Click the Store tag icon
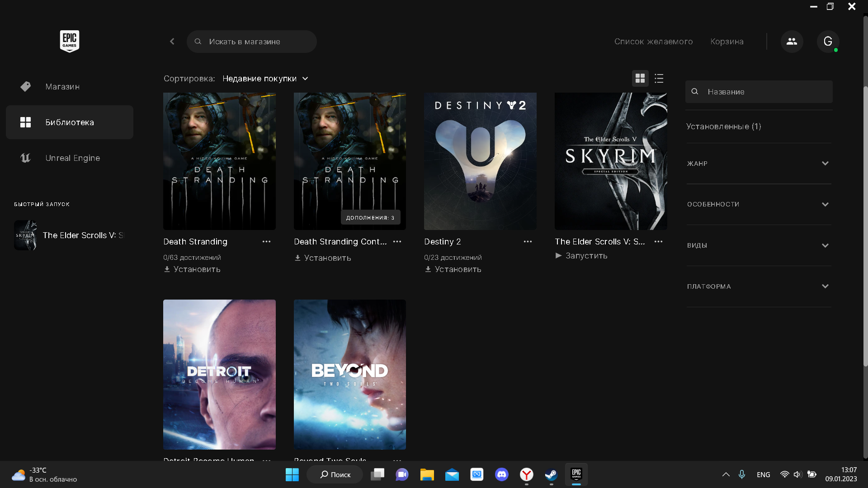Image resolution: width=868 pixels, height=488 pixels. (26, 86)
